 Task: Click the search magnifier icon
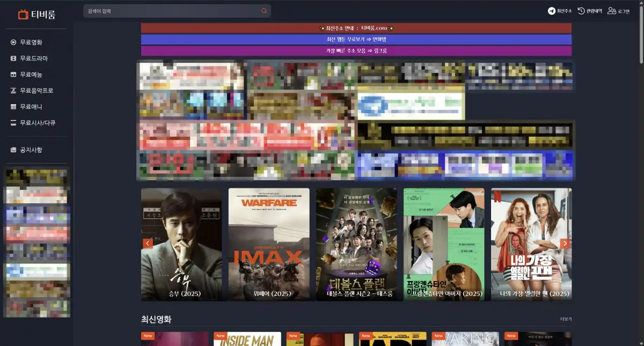[264, 11]
